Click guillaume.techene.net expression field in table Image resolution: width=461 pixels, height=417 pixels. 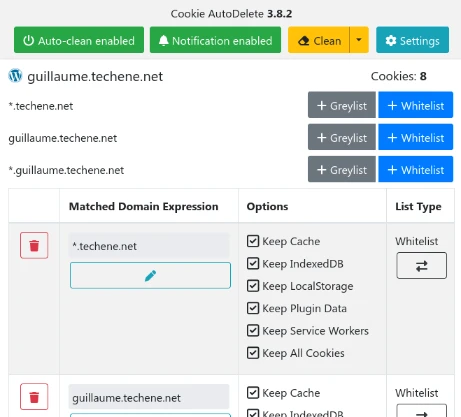click(x=149, y=397)
